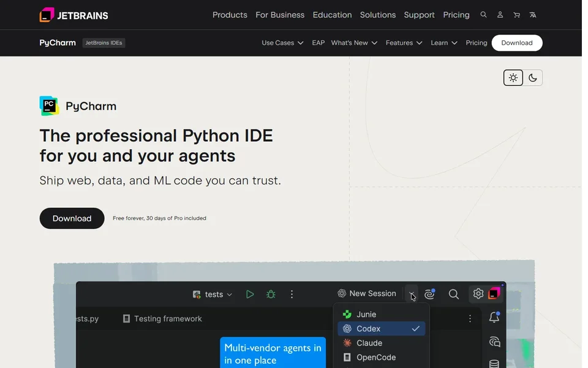Image resolution: width=588 pixels, height=368 pixels.
Task: Click the green Debug bug icon
Action: [271, 294]
